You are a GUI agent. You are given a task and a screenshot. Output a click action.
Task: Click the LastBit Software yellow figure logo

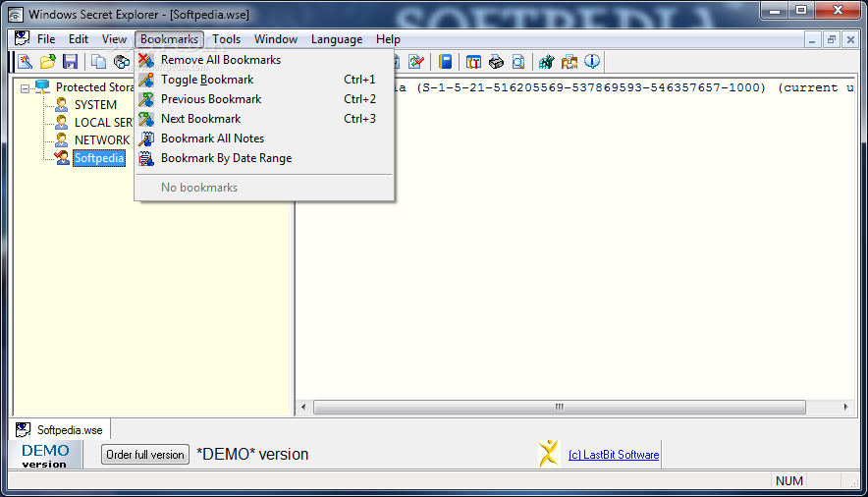(x=549, y=454)
